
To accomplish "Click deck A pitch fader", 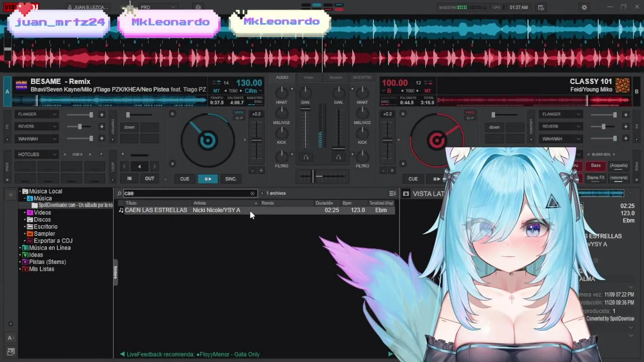I will 257,140.
